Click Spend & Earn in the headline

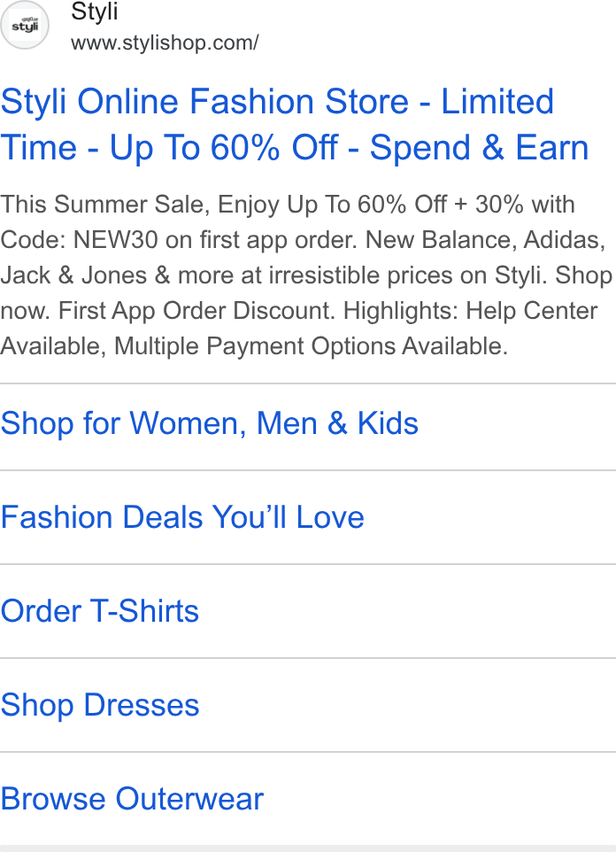coord(479,148)
